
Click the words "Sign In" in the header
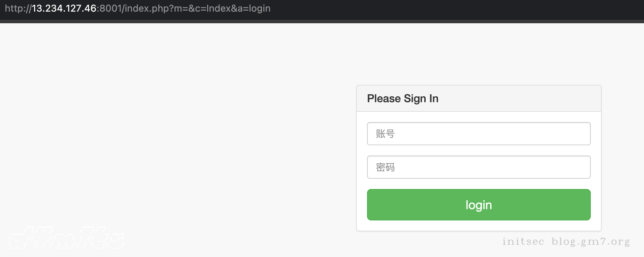421,98
